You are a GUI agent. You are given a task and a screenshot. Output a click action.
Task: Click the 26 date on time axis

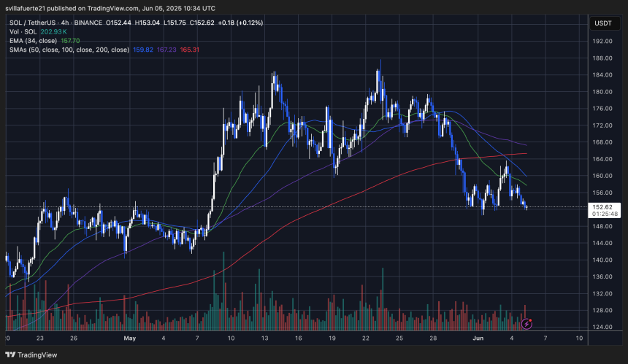pyautogui.click(x=74, y=338)
